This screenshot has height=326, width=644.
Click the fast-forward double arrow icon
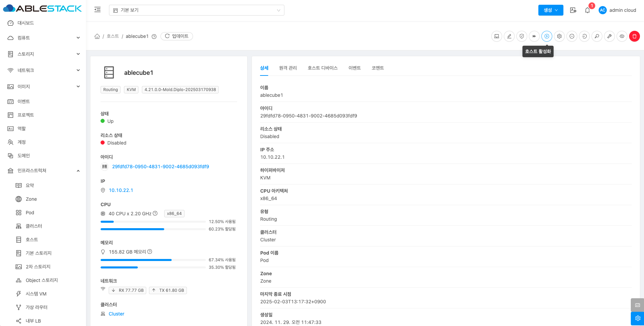click(x=534, y=36)
